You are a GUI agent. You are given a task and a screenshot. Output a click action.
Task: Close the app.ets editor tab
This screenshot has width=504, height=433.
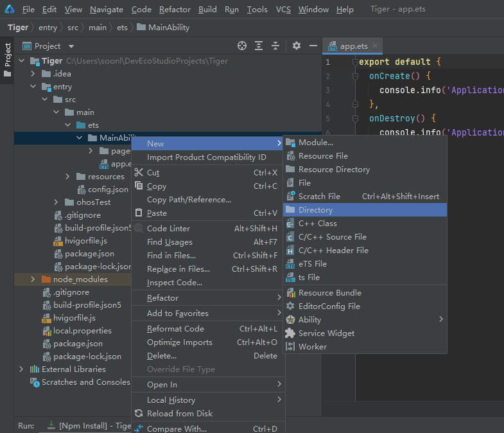click(375, 46)
